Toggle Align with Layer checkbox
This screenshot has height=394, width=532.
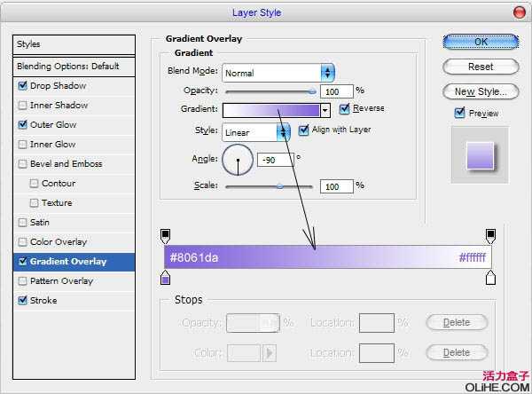tap(304, 130)
